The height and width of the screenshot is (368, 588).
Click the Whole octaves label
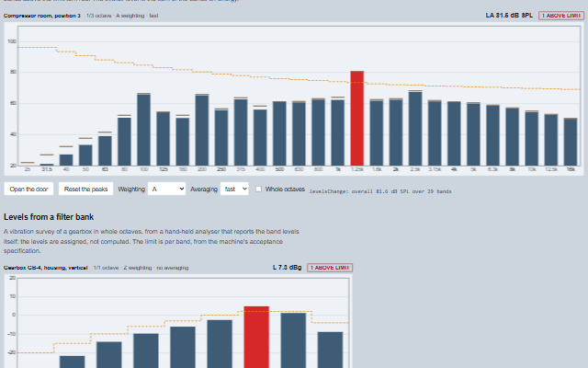285,190
